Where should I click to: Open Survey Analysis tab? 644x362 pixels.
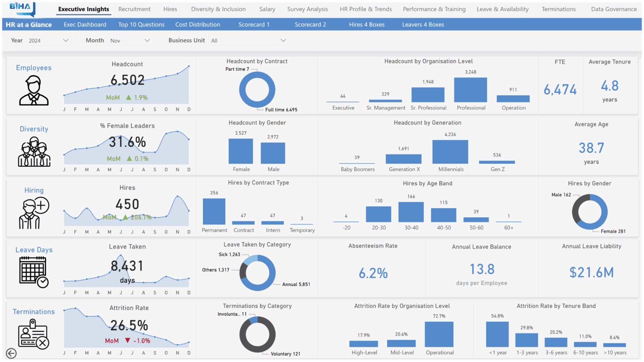tap(308, 9)
